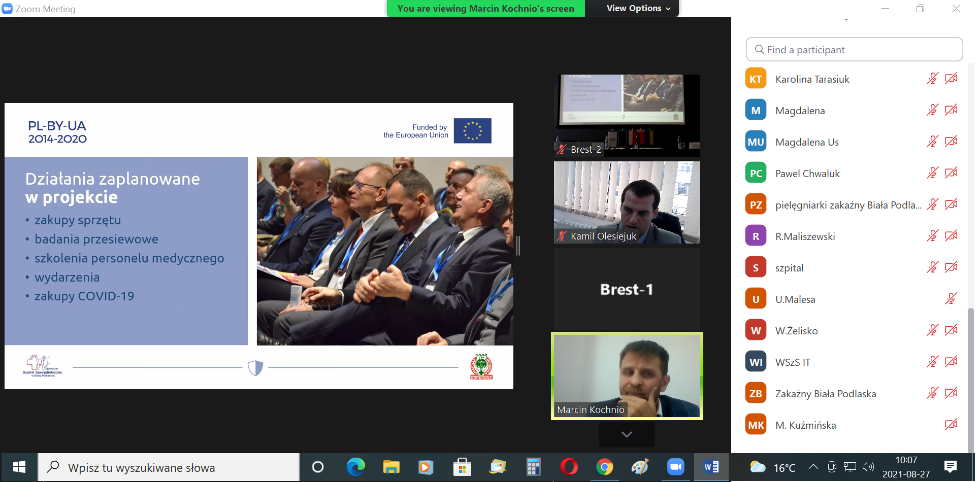980x482 pixels.
Task: Click M. Kuźmińska's camera-off icon
Action: point(951,425)
